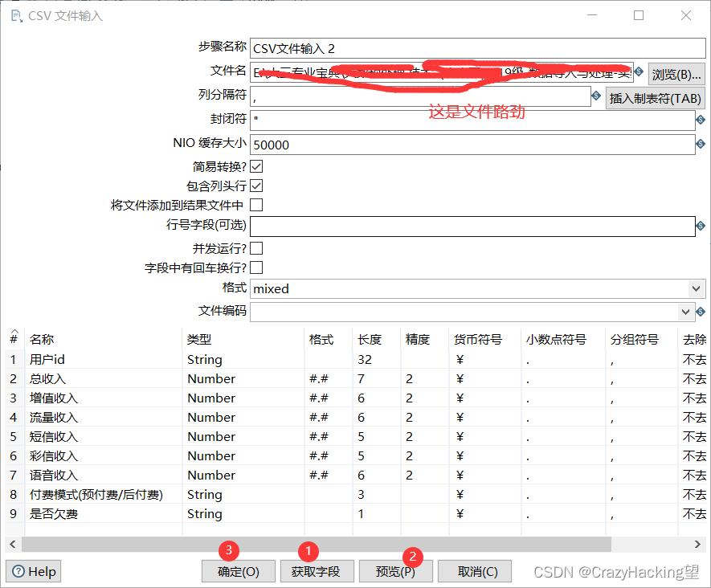Screen dimensions: 711x588
Task: Select the 增值收入 field name cell
Action: [104, 398]
